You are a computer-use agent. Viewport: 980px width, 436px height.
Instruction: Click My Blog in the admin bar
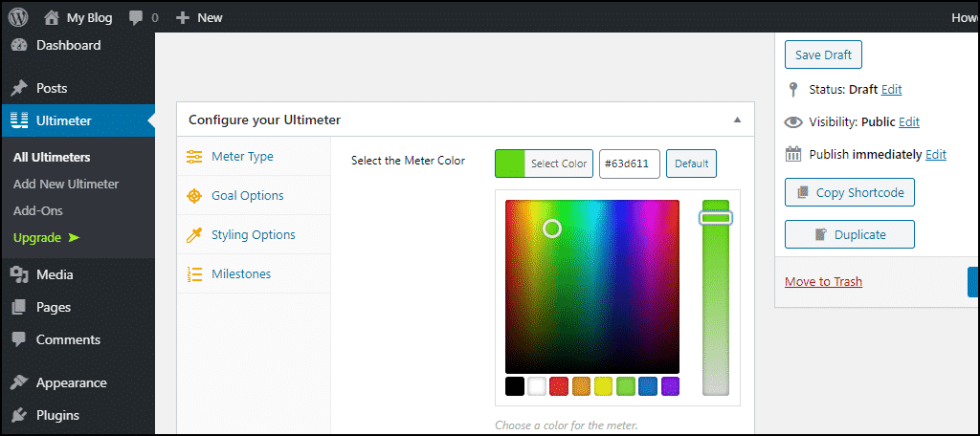[89, 18]
